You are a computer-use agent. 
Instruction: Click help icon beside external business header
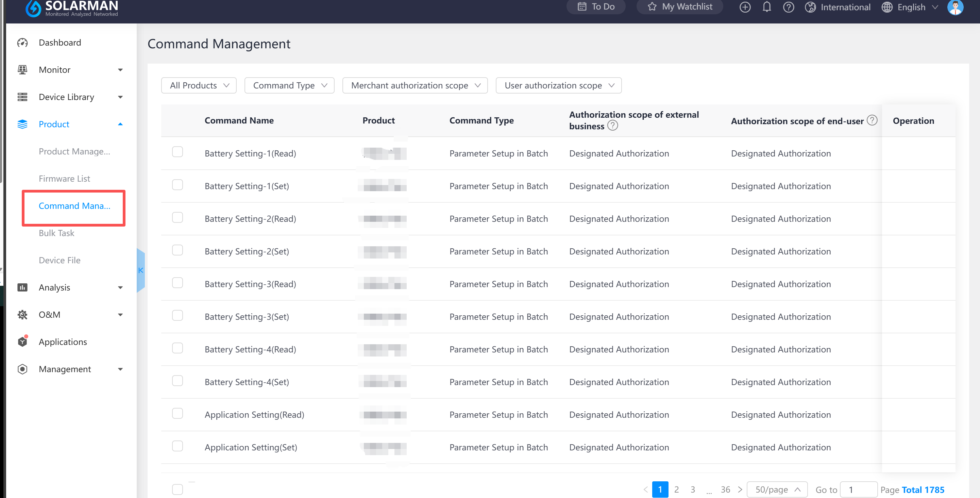tap(612, 126)
